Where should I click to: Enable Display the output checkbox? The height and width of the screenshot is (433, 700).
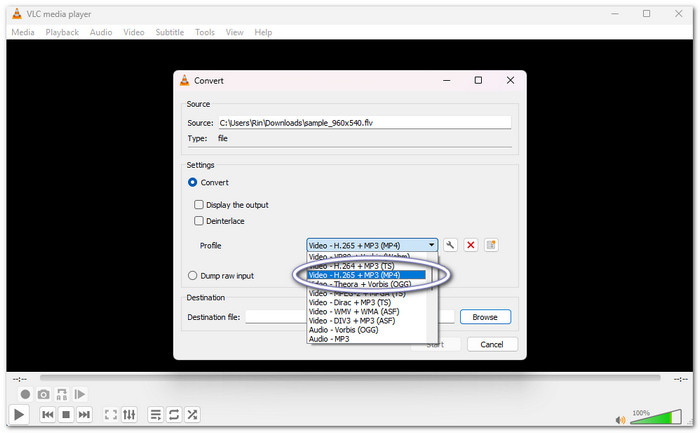point(199,204)
